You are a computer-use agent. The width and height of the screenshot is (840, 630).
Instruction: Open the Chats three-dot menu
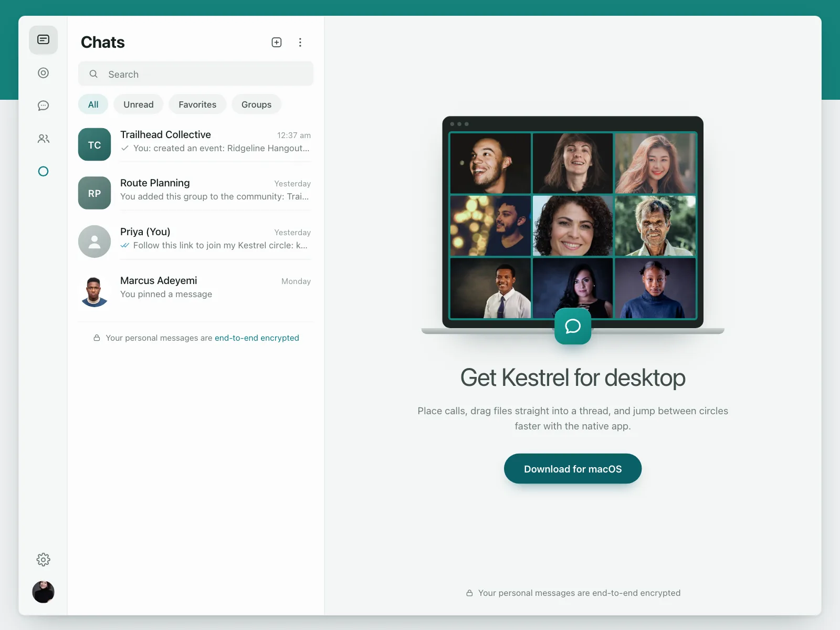[300, 43]
